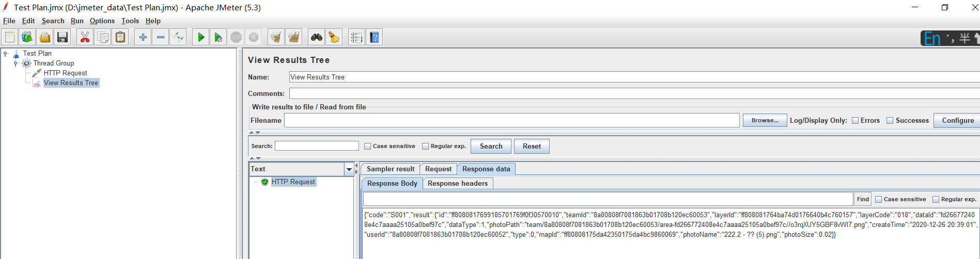The width and height of the screenshot is (980, 259).
Task: Toggle selected element enabled state icon
Action: (x=178, y=37)
